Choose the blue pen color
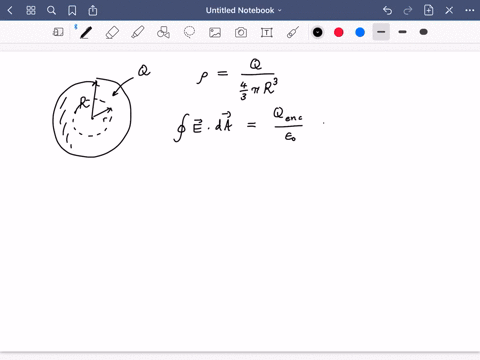Viewport: 480px width, 360px height. [x=360, y=32]
